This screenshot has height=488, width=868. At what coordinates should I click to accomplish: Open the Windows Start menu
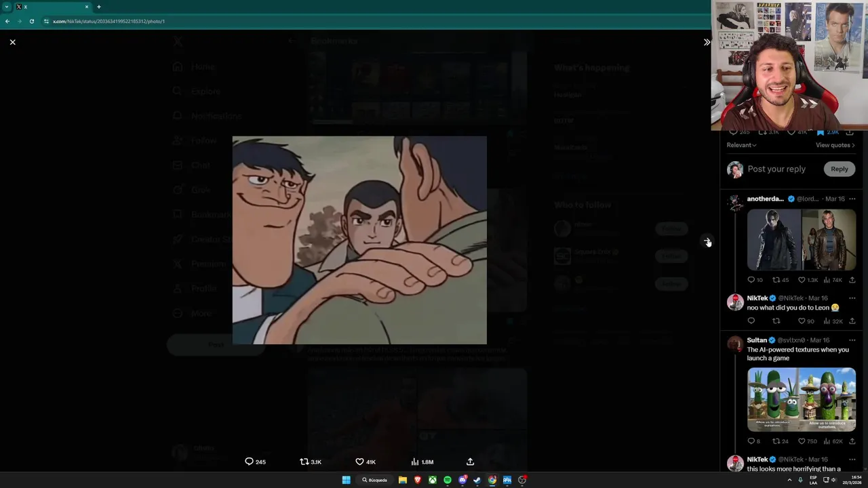pyautogui.click(x=346, y=480)
